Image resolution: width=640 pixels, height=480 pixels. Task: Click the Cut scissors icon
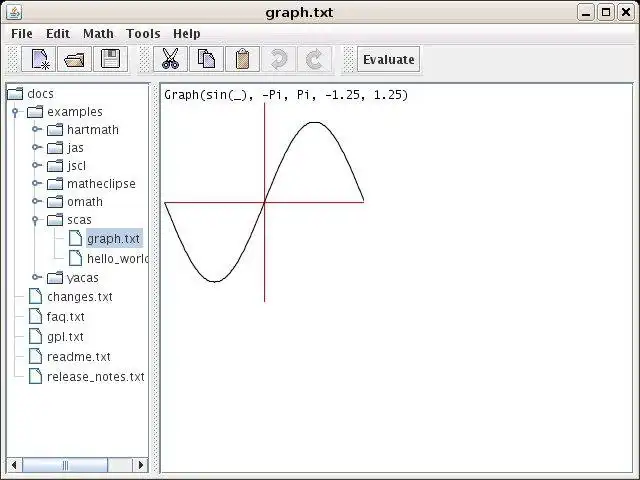click(170, 59)
